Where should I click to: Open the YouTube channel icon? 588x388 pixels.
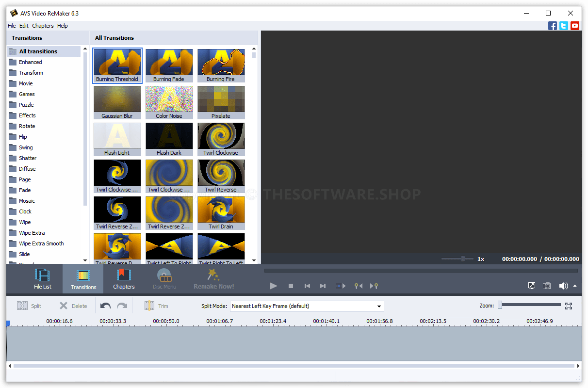coord(575,26)
